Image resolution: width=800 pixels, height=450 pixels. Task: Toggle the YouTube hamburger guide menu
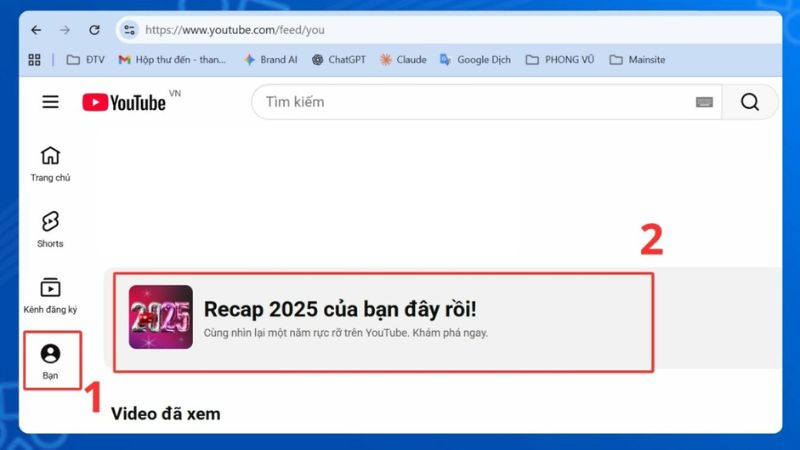50,102
